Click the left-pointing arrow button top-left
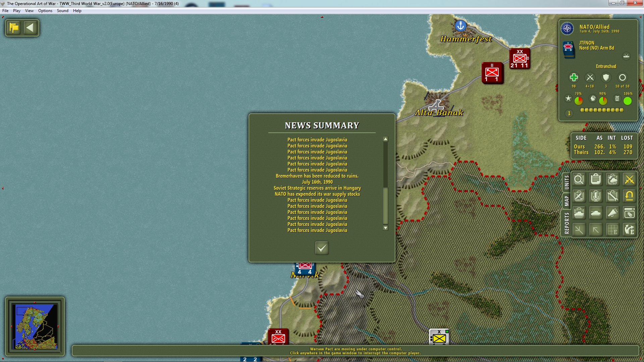The width and height of the screenshot is (644, 362). pyautogui.click(x=30, y=27)
